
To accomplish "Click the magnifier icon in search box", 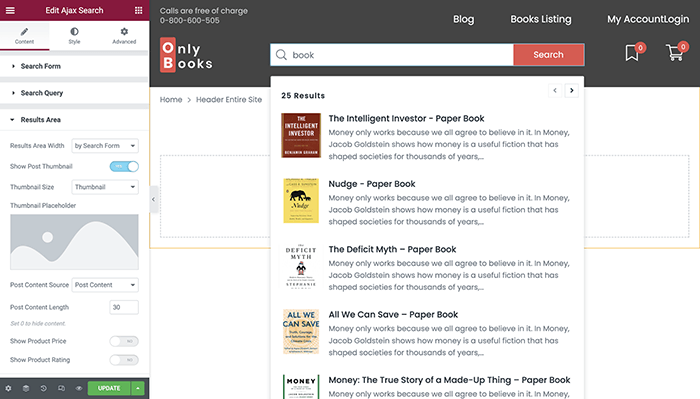I will (x=281, y=55).
